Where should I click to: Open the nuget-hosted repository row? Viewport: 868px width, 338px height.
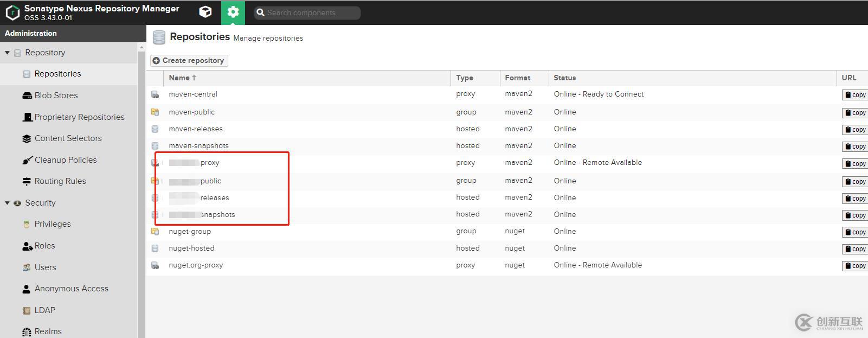(x=507, y=248)
